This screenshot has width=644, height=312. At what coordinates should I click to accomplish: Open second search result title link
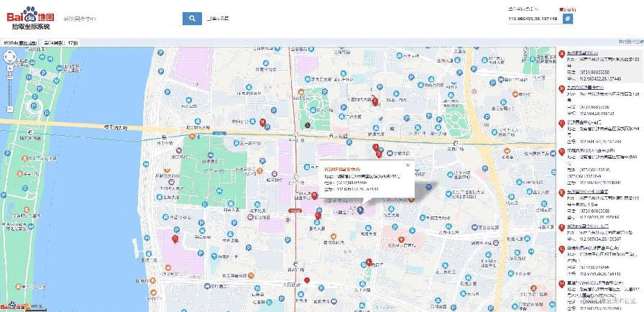coord(584,87)
